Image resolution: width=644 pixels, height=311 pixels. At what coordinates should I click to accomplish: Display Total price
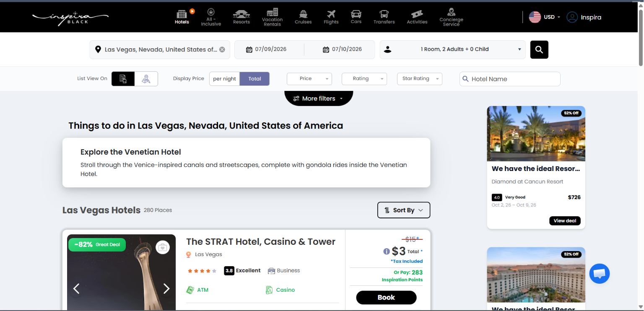[254, 79]
